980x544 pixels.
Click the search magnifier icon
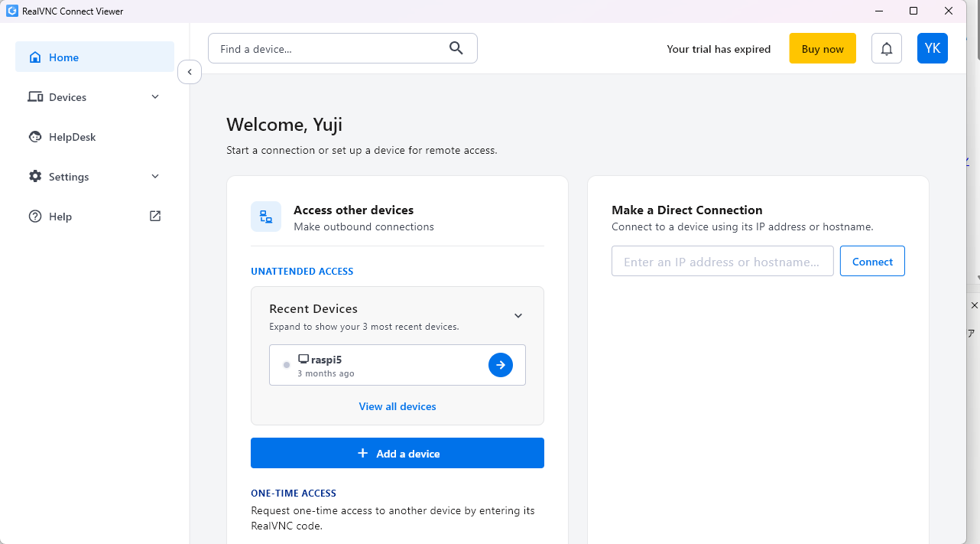[456, 48]
